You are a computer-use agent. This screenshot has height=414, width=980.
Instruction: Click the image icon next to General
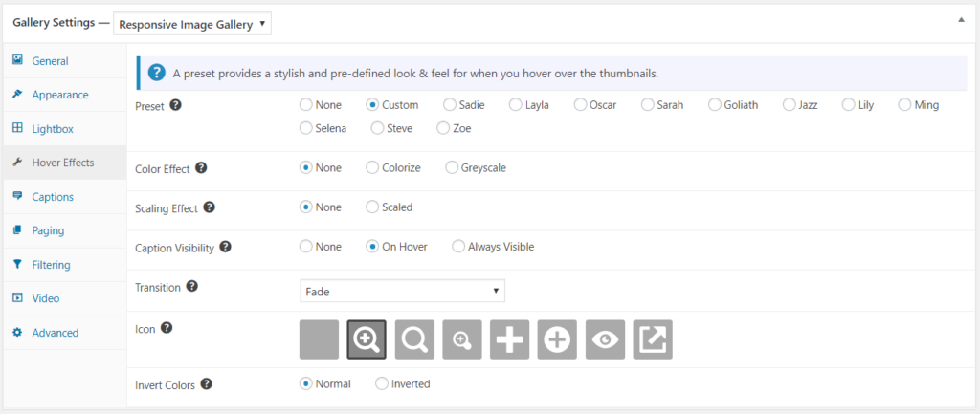pyautogui.click(x=17, y=60)
